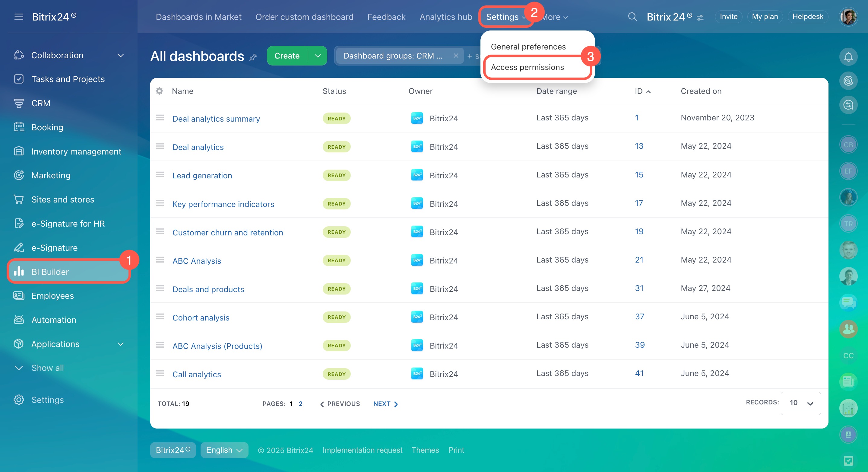
Task: Select Access permissions menu item
Action: click(527, 67)
